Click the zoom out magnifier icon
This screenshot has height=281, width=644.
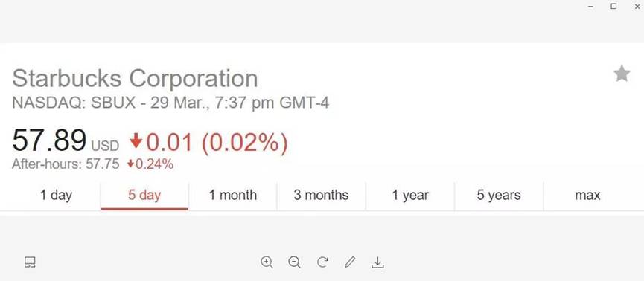pos(295,262)
